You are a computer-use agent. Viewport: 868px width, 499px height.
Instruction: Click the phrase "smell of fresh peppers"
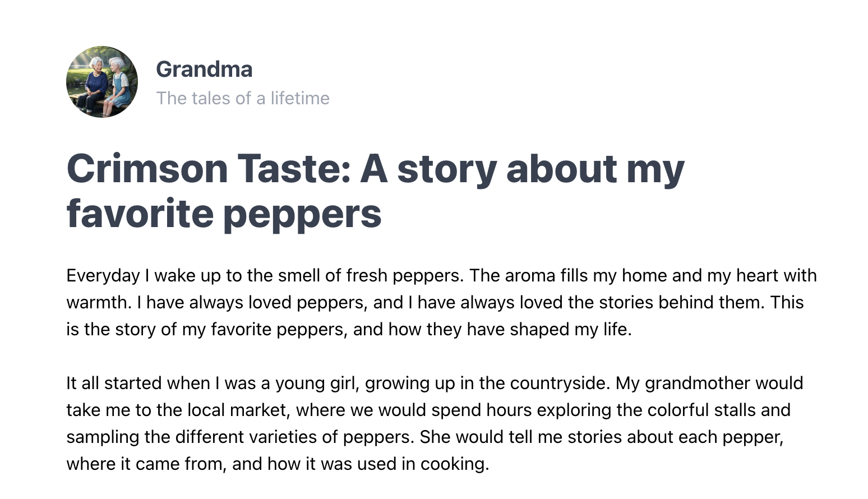tap(369, 275)
